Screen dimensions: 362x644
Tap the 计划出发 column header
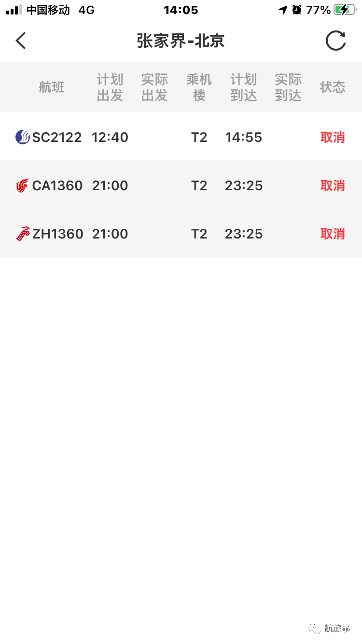(110, 87)
